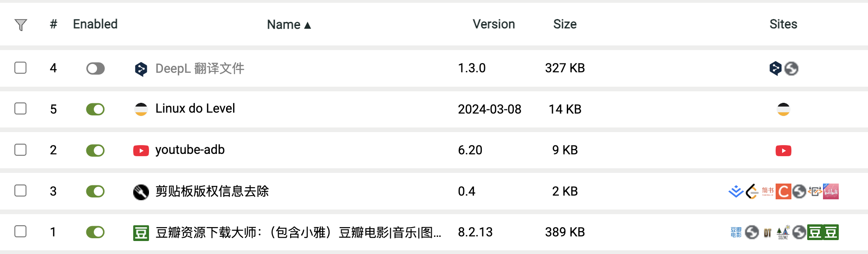Sort the list by Size column
The width and height of the screenshot is (868, 254).
click(x=564, y=24)
